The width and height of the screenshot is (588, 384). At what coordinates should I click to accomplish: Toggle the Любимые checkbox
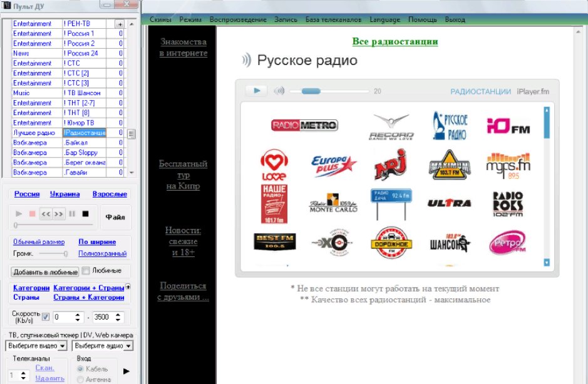(x=86, y=271)
